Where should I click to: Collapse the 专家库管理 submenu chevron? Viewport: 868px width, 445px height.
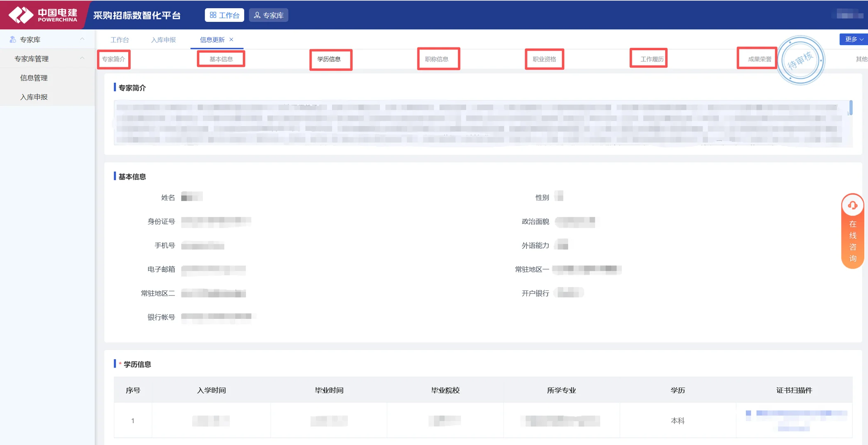(x=82, y=58)
